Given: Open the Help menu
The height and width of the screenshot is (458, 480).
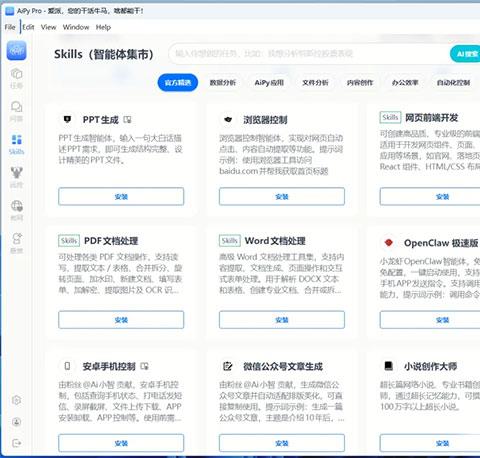Looking at the screenshot, I should tap(103, 27).
